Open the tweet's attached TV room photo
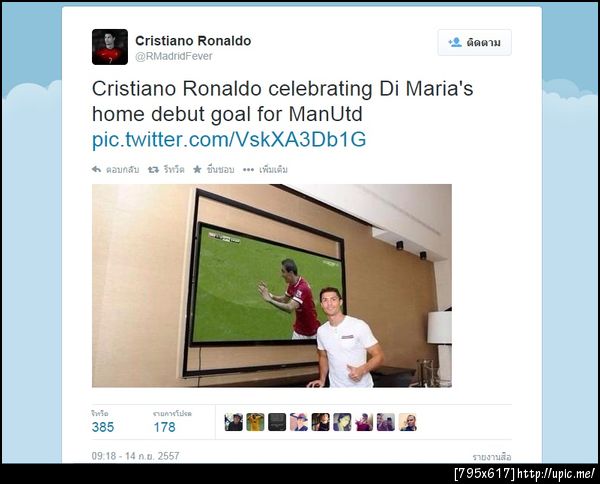The width and height of the screenshot is (600, 484). 272,286
